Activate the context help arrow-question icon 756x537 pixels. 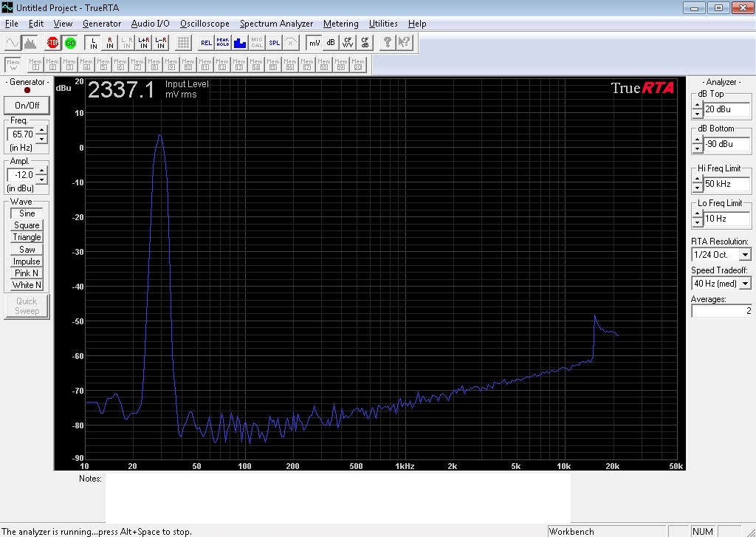405,43
